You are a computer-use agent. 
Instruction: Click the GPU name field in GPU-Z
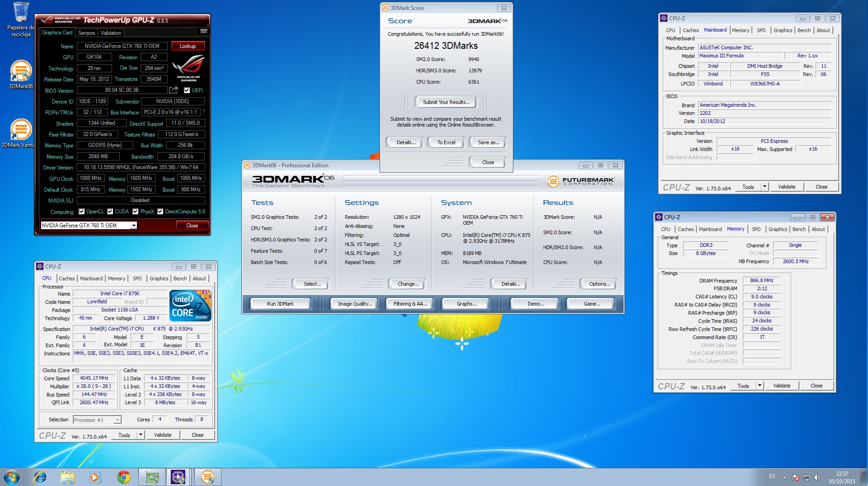[x=122, y=46]
